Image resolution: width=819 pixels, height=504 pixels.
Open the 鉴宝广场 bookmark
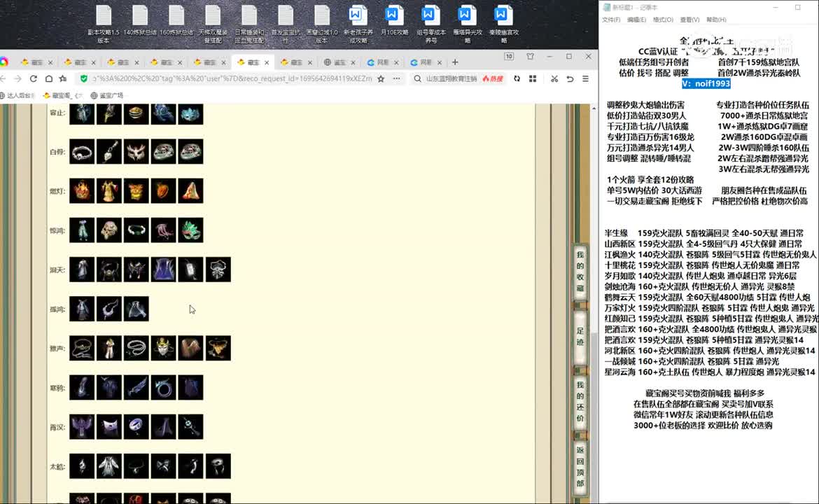pyautogui.click(x=107, y=96)
